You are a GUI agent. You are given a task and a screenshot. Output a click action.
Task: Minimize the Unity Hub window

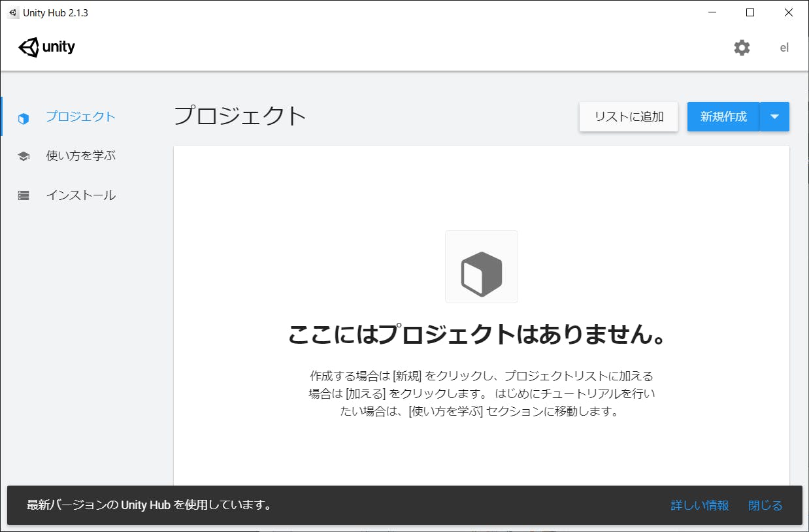713,12
